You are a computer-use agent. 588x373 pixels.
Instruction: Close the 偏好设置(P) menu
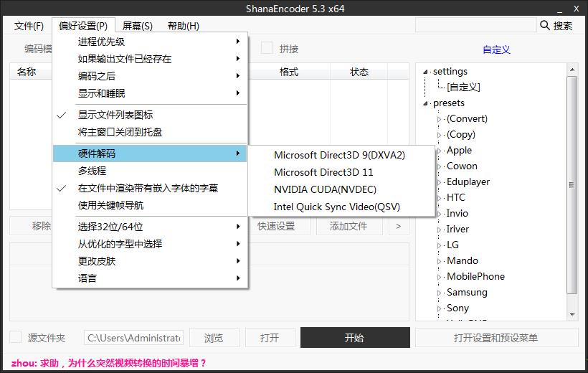83,26
